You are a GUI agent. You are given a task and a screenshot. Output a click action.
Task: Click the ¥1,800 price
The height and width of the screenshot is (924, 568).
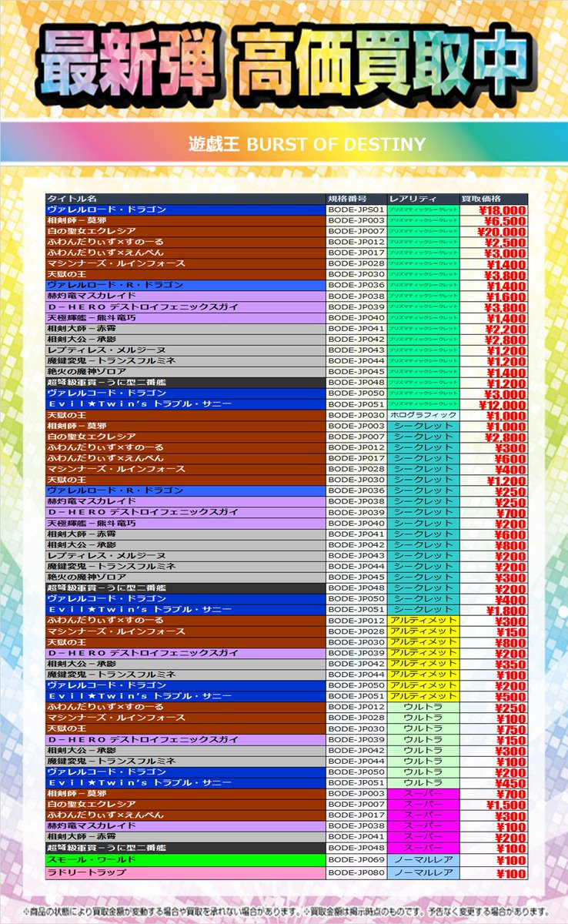(506, 609)
